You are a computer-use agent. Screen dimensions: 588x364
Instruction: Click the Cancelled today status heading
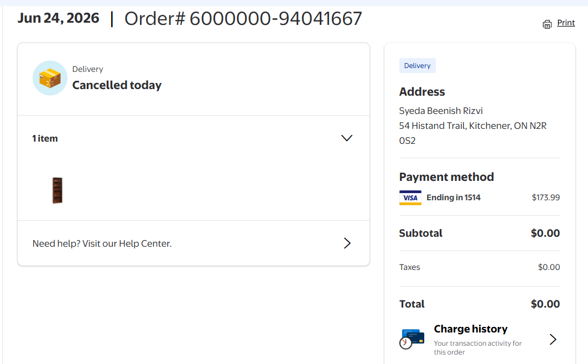point(117,85)
